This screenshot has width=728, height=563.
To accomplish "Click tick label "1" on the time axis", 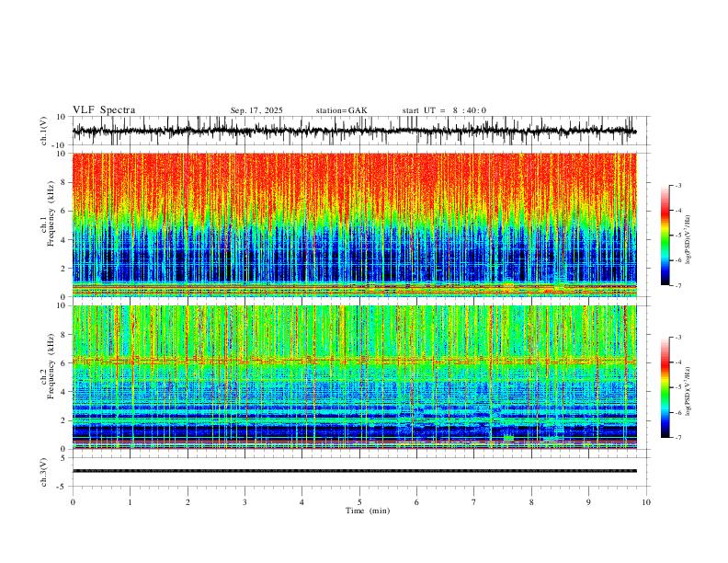I will [130, 502].
